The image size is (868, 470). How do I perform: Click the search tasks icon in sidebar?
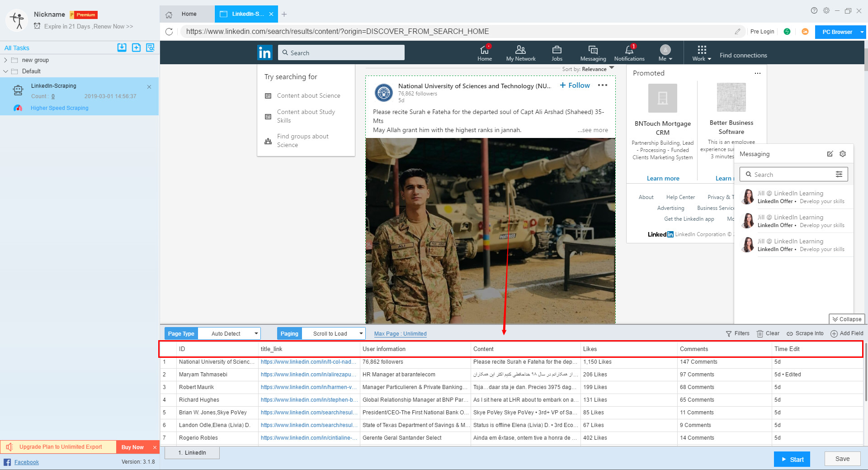pos(151,47)
